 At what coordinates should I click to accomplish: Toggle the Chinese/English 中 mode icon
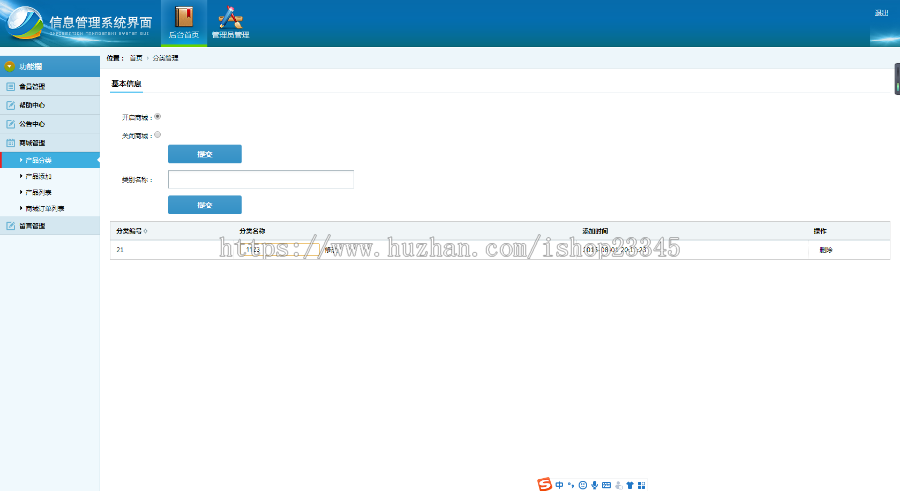[559, 485]
